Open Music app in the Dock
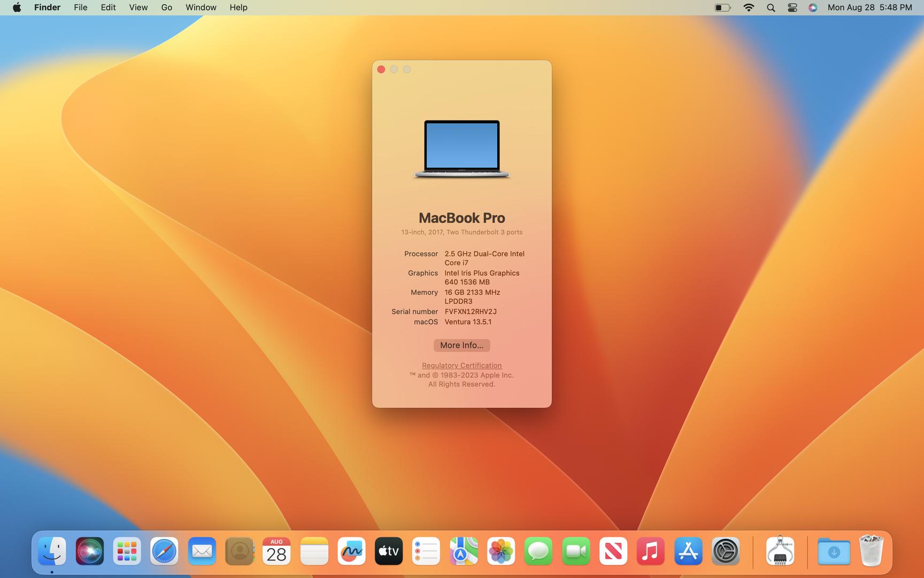Image resolution: width=924 pixels, height=578 pixels. [651, 551]
